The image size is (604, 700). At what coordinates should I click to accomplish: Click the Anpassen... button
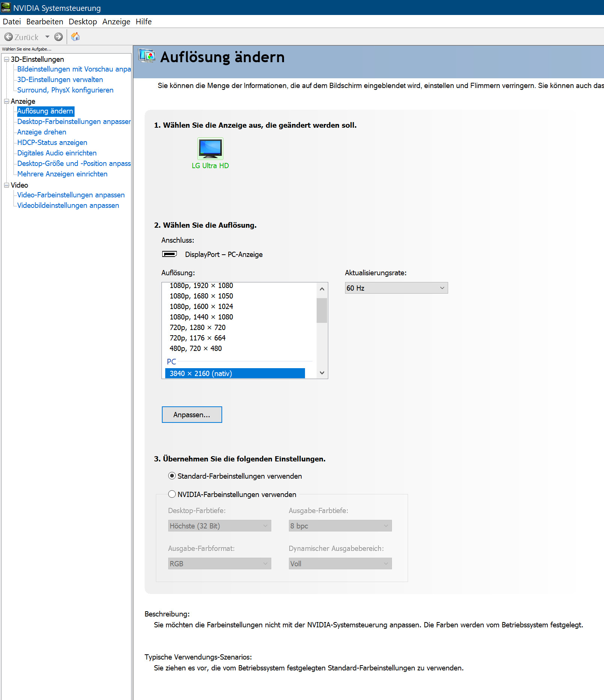click(192, 415)
